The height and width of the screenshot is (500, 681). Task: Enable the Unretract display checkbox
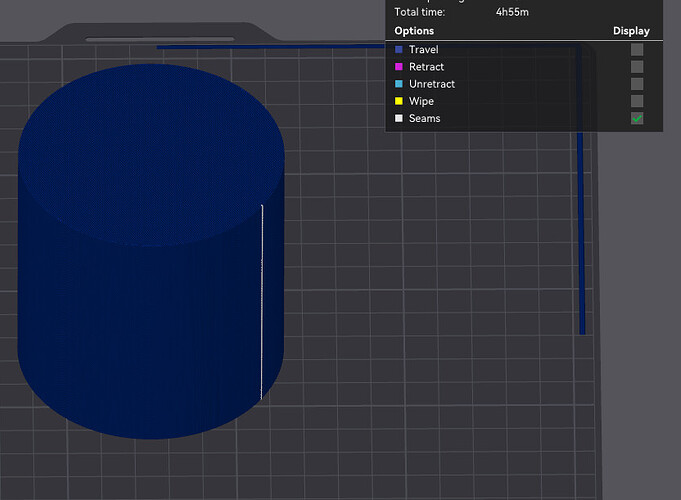[x=637, y=84]
